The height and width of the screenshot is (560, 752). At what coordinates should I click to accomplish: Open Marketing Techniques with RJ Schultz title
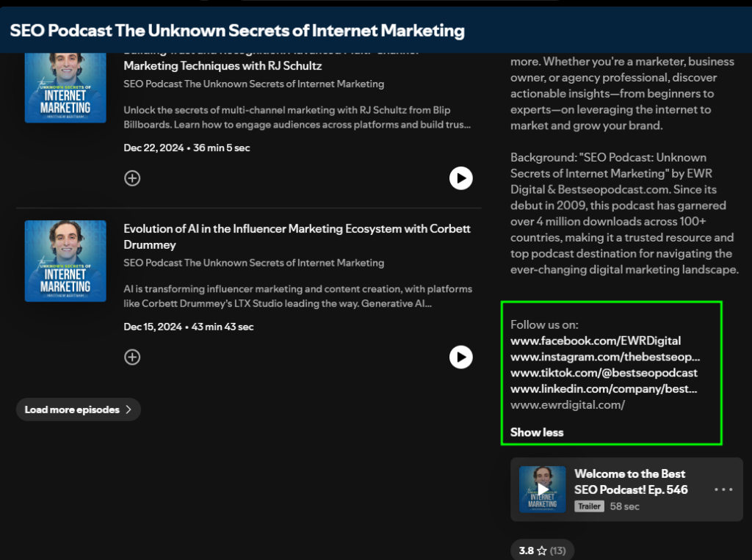223,66
